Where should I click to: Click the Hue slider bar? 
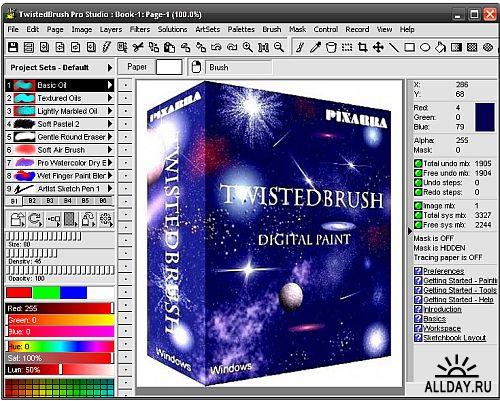(60, 346)
